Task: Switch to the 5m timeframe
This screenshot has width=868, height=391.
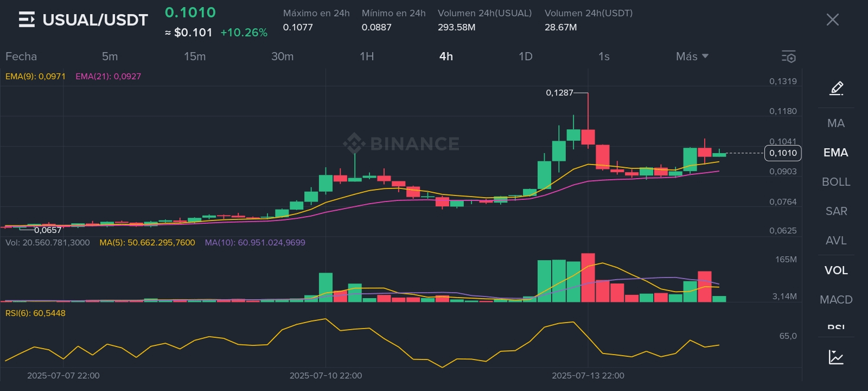Action: (110, 56)
